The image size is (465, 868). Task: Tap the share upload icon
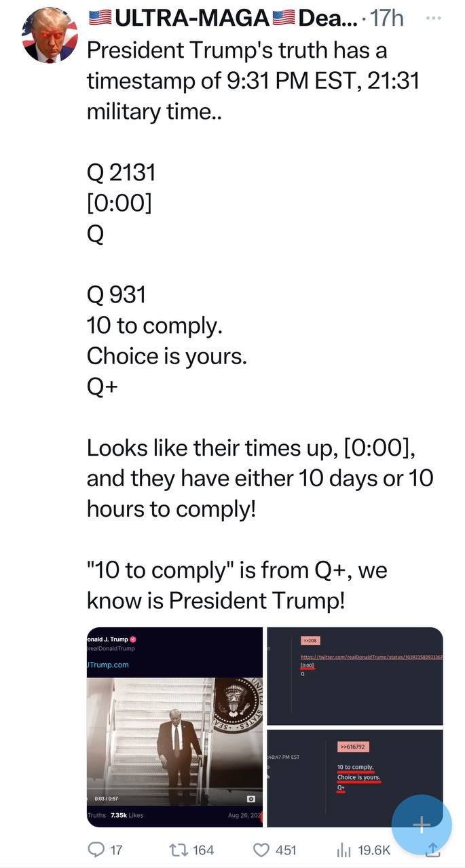pyautogui.click(x=432, y=849)
